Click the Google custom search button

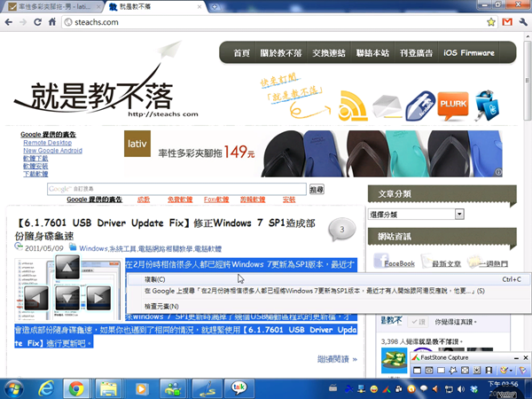(317, 190)
